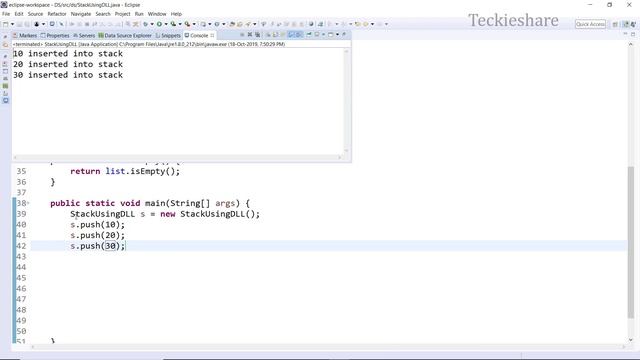640x360 pixels.
Task: Click the External Tools toolbar icon
Action: click(x=187, y=24)
